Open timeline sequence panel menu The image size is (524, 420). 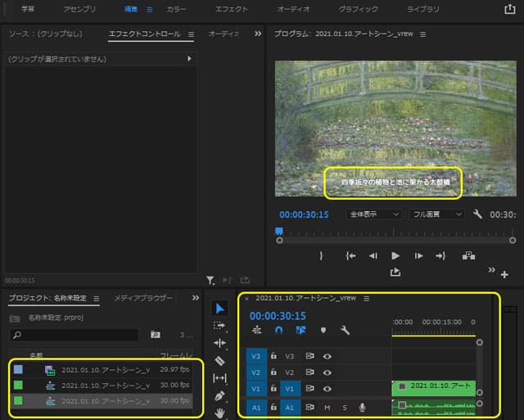[x=366, y=298]
